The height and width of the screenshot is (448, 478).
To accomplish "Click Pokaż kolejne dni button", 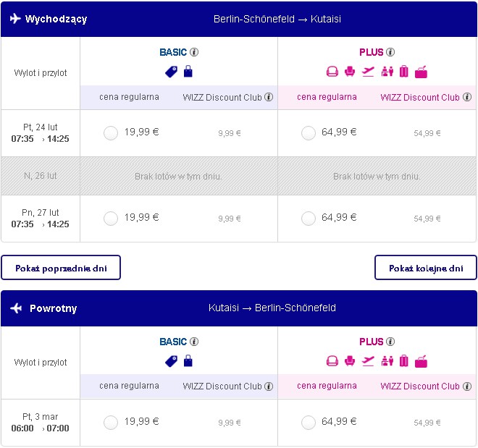I will tap(426, 268).
